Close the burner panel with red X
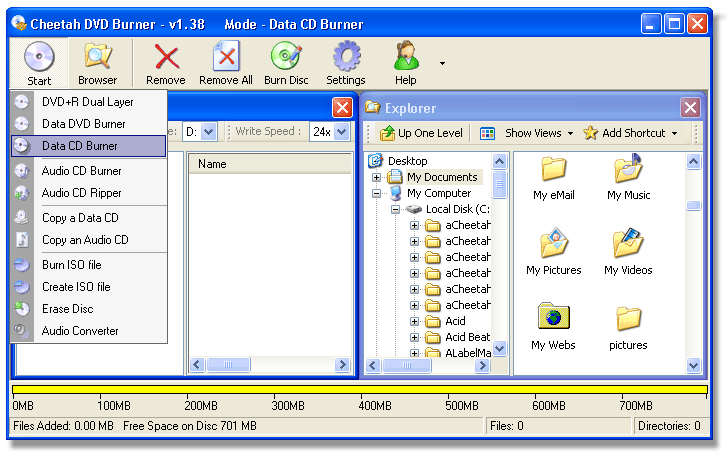728x458 pixels. point(342,108)
